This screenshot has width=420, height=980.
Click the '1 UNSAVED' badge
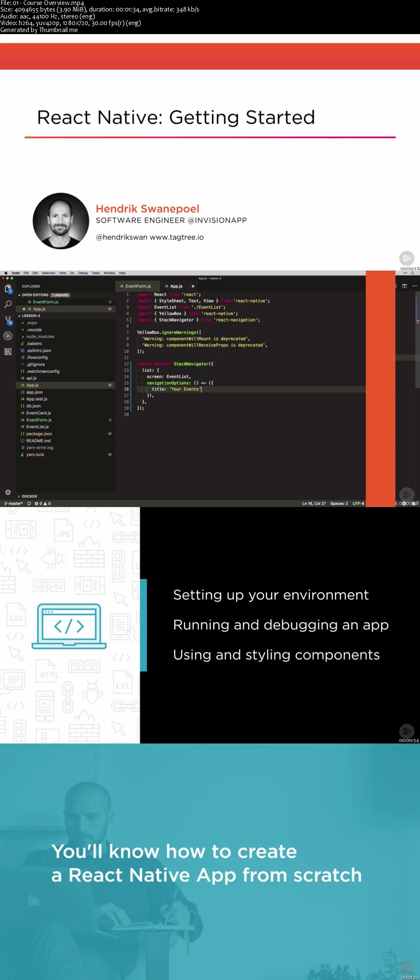point(60,295)
